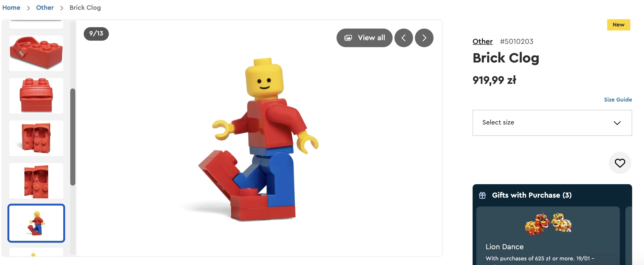The width and height of the screenshot is (644, 265).
Task: Choose the second pair of clogs thumbnail
Action: coord(36,181)
